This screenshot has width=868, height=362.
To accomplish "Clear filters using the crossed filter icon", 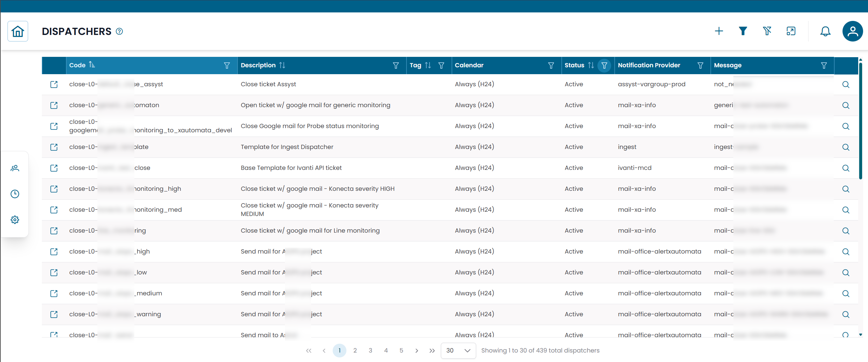I will click(767, 31).
